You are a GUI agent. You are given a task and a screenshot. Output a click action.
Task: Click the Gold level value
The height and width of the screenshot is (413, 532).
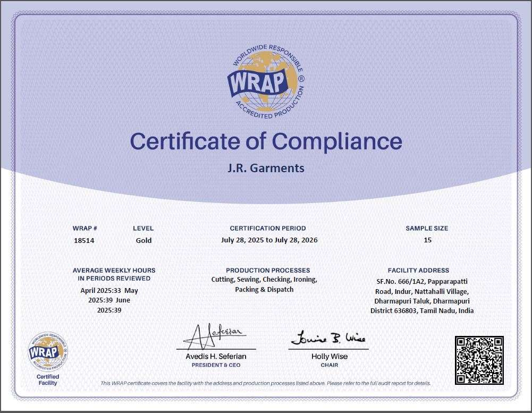pos(143,240)
